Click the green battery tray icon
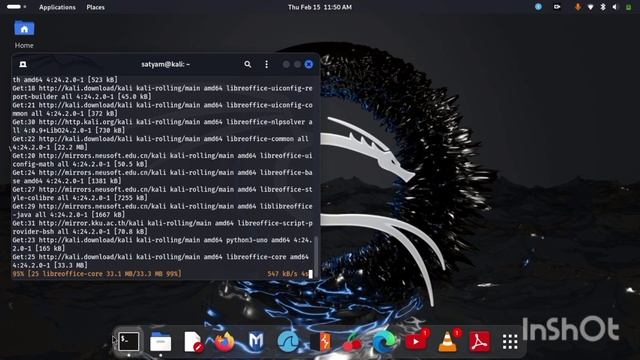This screenshot has height=360, width=640. tap(629, 7)
